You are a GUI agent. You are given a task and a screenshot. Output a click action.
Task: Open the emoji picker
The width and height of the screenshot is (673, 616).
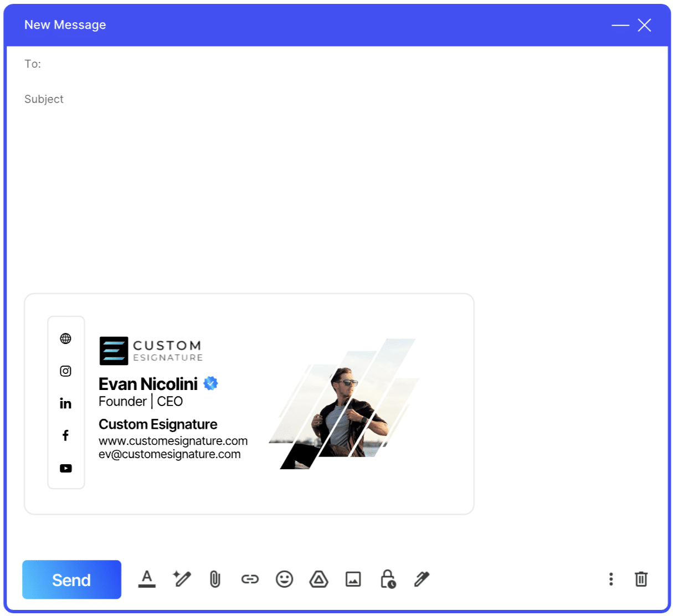click(x=284, y=579)
